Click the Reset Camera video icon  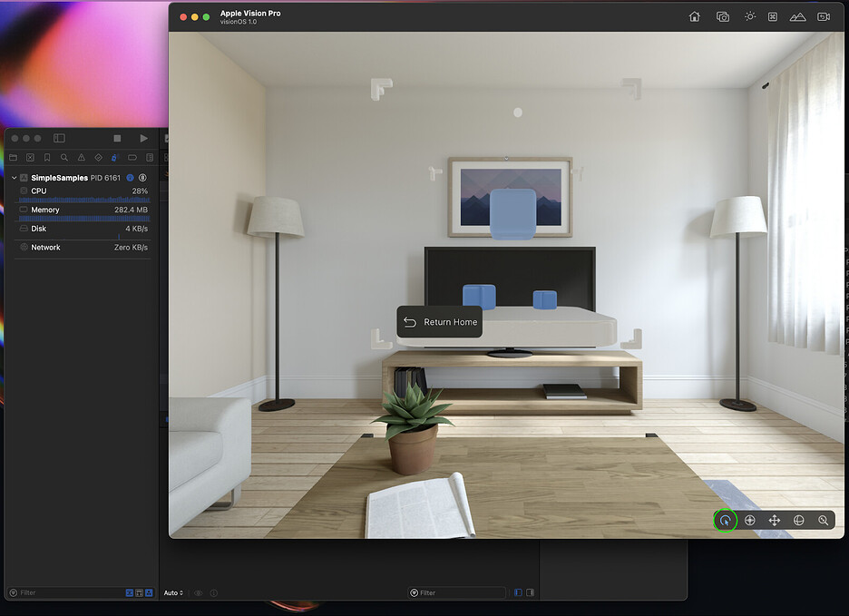824,17
